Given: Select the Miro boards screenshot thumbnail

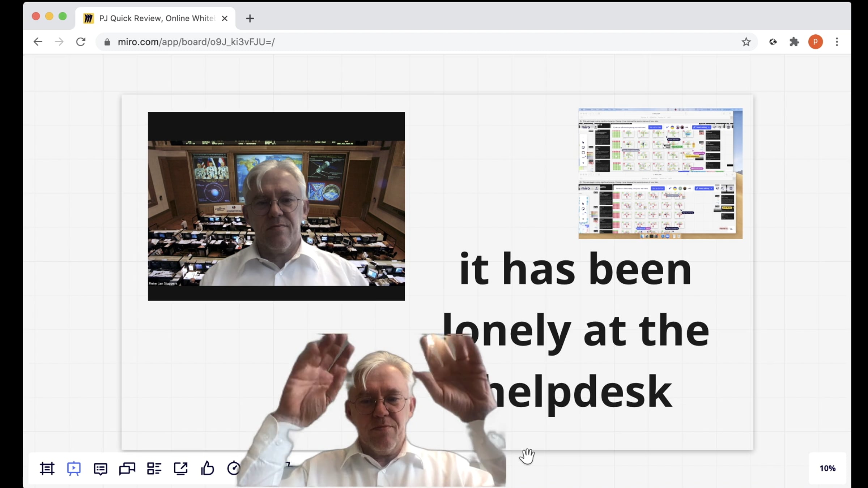Looking at the screenshot, I should [x=660, y=173].
